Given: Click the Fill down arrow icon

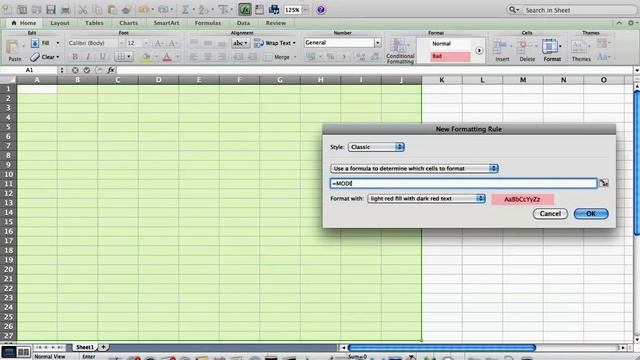Looking at the screenshot, I should 35,43.
